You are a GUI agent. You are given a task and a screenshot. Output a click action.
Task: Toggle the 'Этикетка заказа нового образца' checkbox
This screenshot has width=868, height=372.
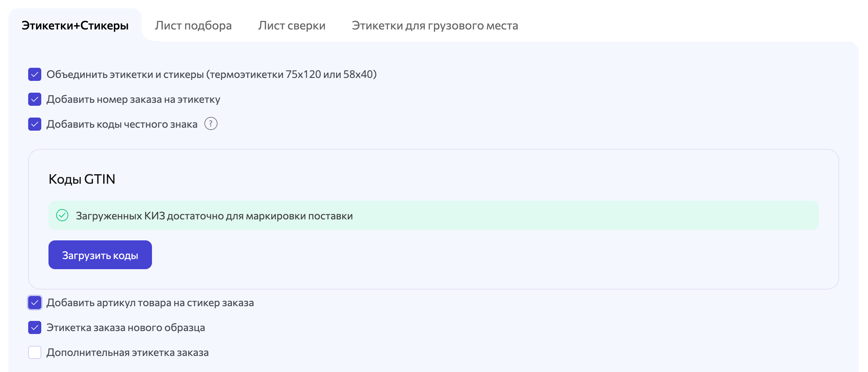click(35, 327)
